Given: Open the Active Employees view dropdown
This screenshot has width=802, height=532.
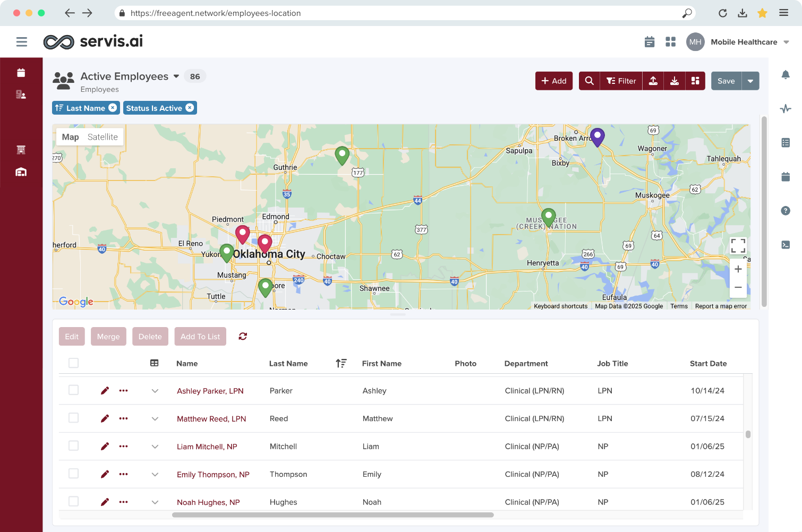Looking at the screenshot, I should click(176, 76).
